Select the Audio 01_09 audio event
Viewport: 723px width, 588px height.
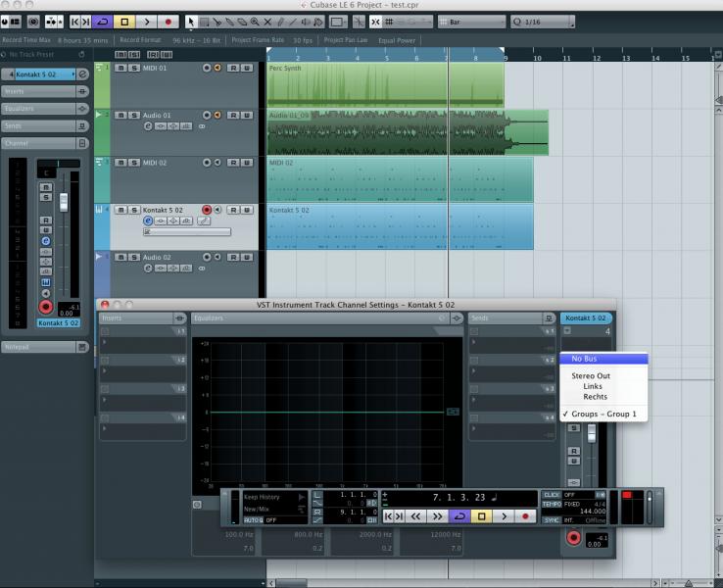[408, 132]
